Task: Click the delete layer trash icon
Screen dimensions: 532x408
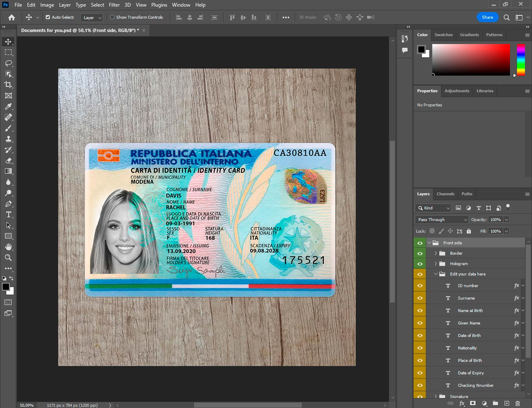Action: tap(517, 403)
